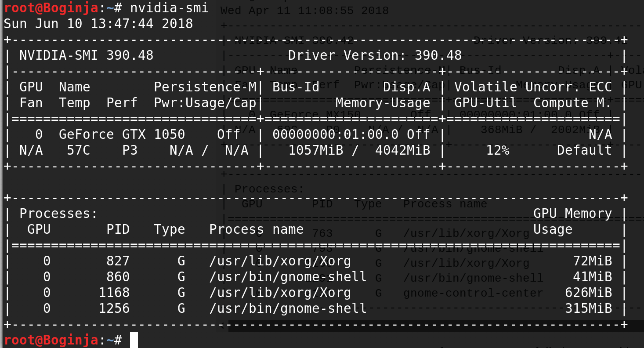Click the Bus-Id column header

tap(296, 87)
